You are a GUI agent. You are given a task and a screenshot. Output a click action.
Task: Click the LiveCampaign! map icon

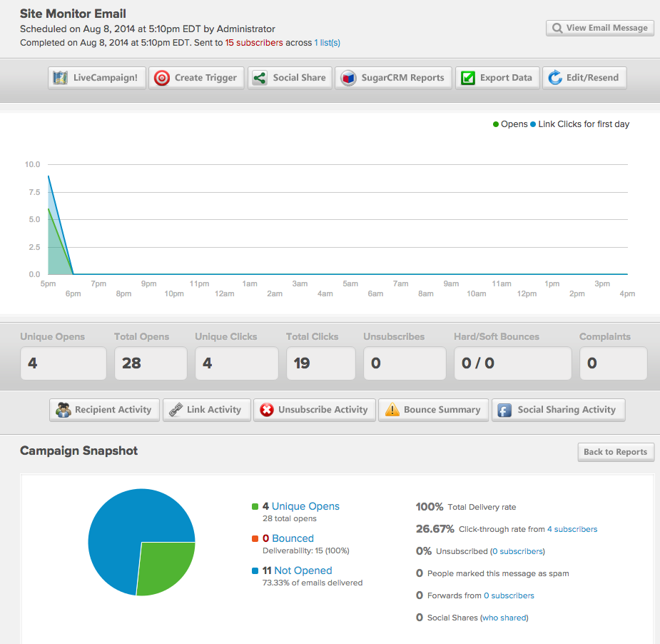coord(60,78)
